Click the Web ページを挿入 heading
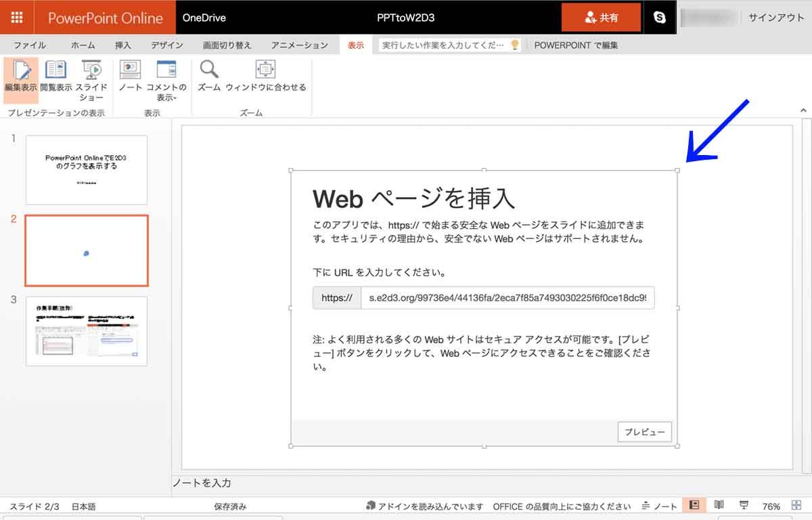Viewport: 812px width, 520px height. (414, 198)
